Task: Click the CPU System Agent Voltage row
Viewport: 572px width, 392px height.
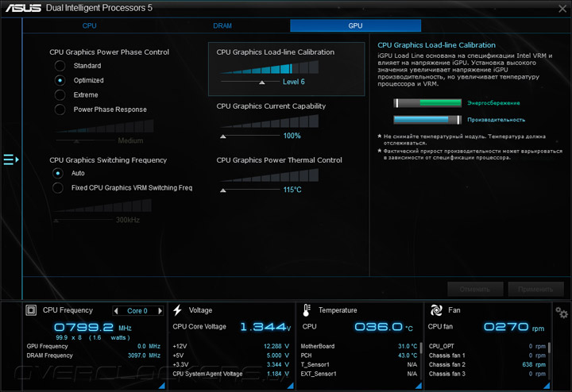Action: 230,374
